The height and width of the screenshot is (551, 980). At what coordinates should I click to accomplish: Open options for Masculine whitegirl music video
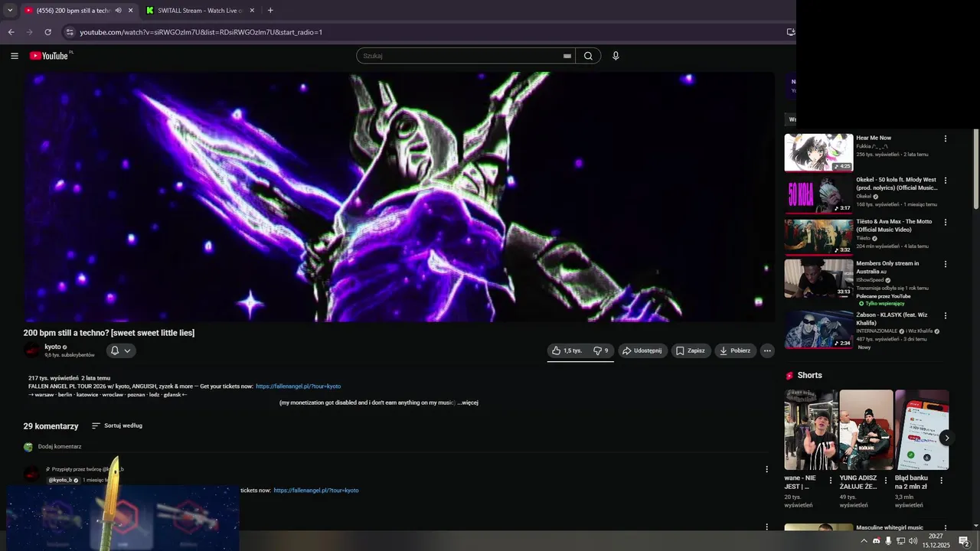pyautogui.click(x=946, y=528)
